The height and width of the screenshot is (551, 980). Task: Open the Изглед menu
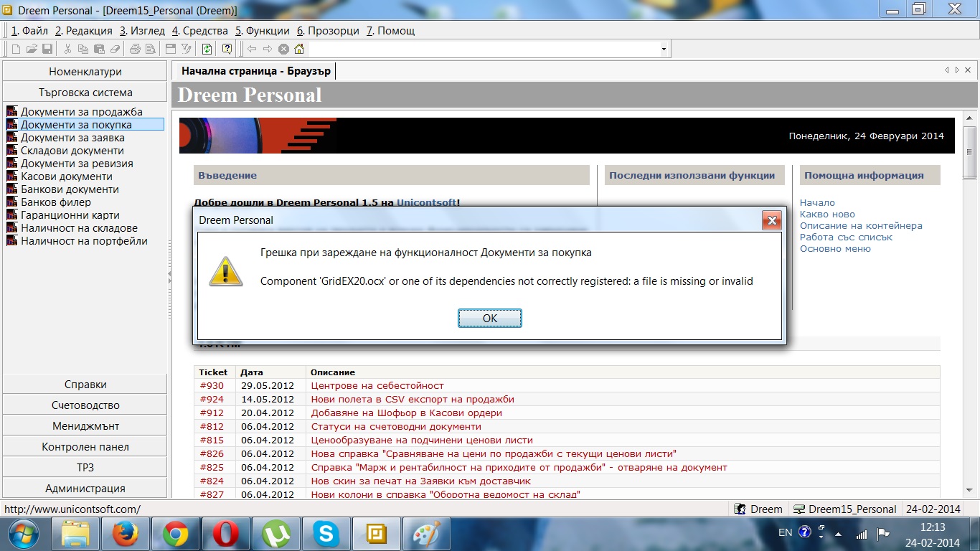coord(143,31)
